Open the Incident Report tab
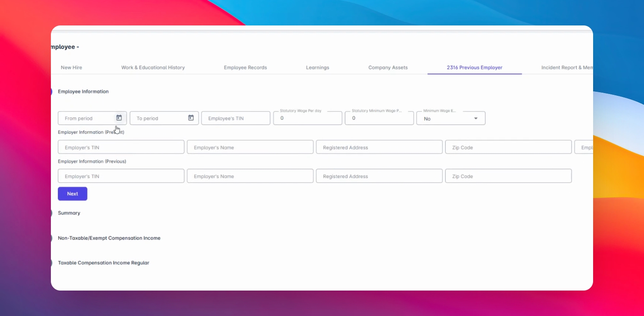 coord(567,68)
